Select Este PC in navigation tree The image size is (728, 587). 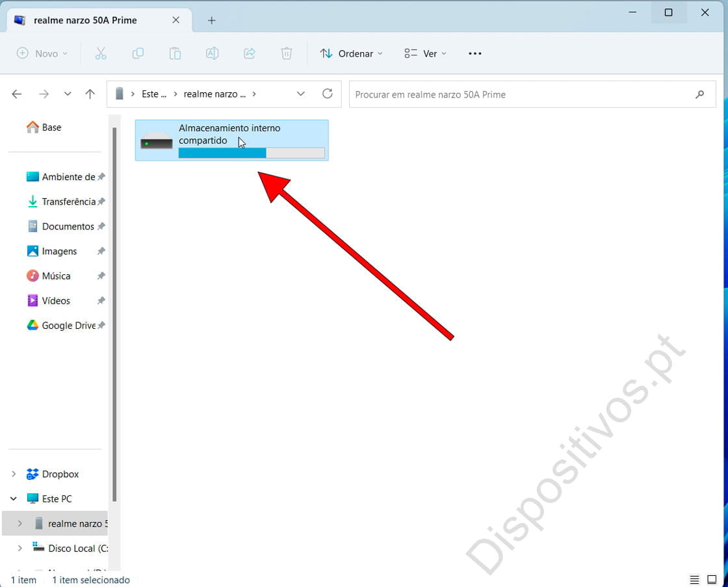49,499
